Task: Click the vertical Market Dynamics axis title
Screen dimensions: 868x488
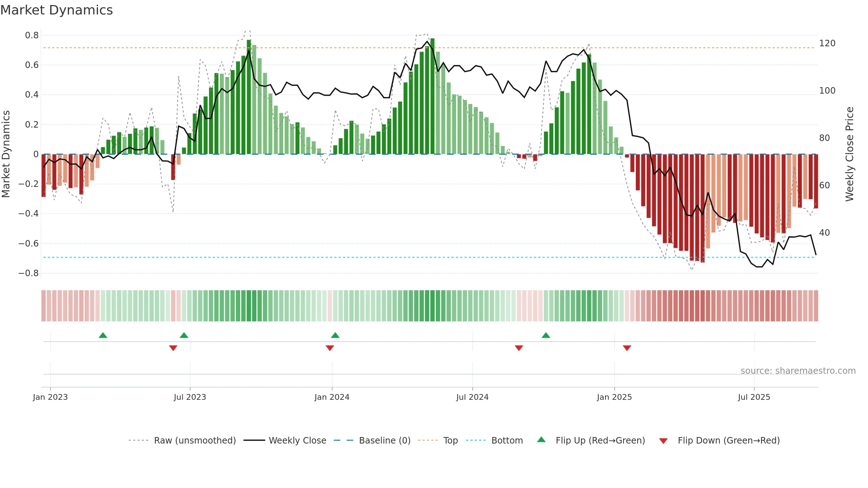Action: (x=6, y=154)
